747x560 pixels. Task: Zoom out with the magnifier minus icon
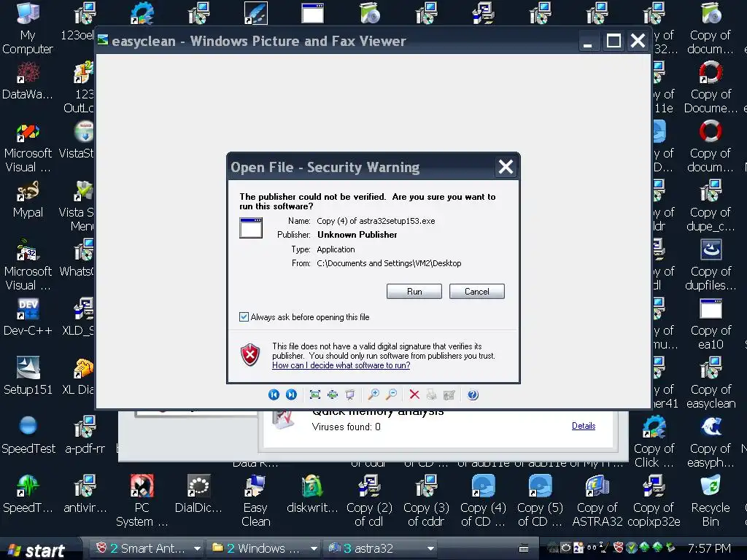click(392, 394)
